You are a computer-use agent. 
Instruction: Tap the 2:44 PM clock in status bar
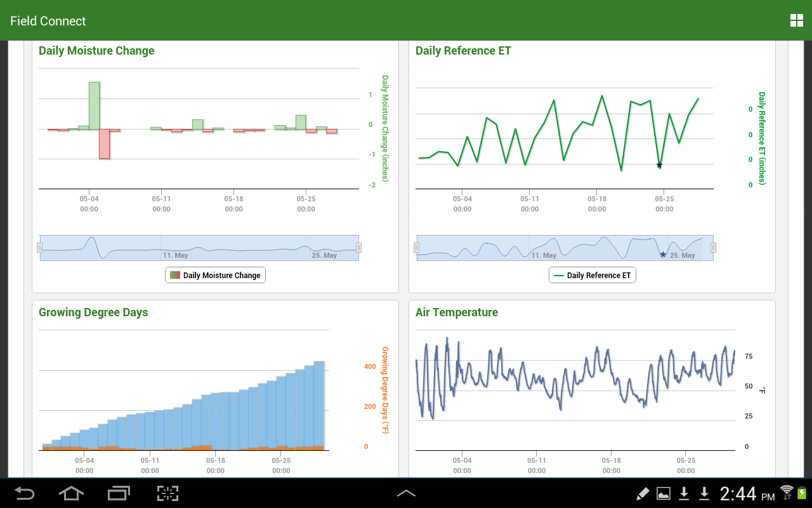pyautogui.click(x=747, y=493)
